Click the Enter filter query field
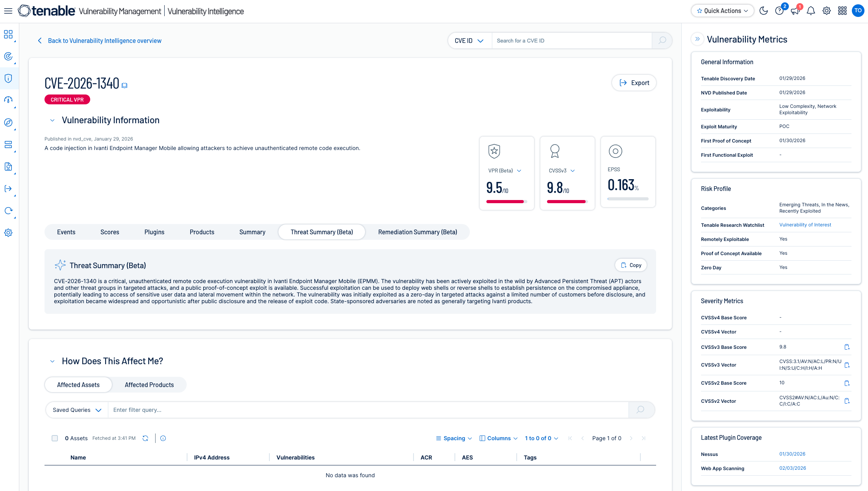The height and width of the screenshot is (491, 868). pos(368,410)
